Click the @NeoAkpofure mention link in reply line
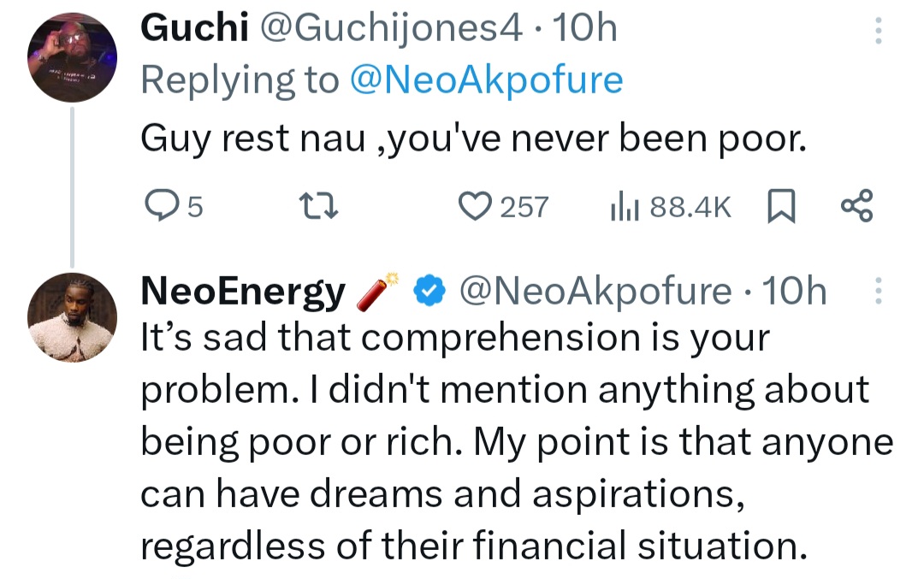924x579 pixels. tap(486, 80)
